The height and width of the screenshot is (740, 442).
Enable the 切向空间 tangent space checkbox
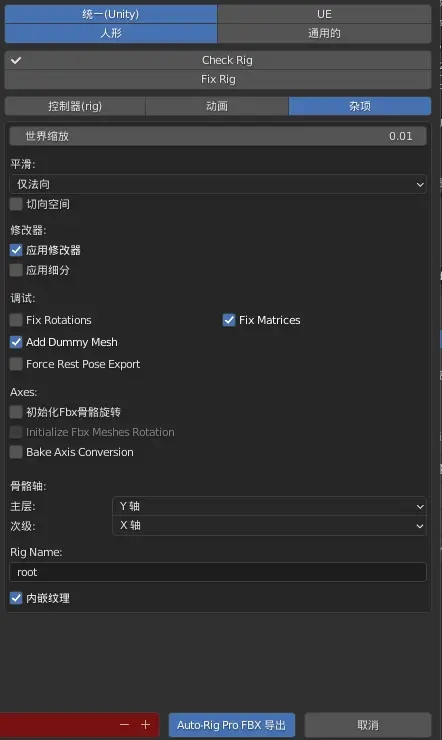click(x=16, y=204)
